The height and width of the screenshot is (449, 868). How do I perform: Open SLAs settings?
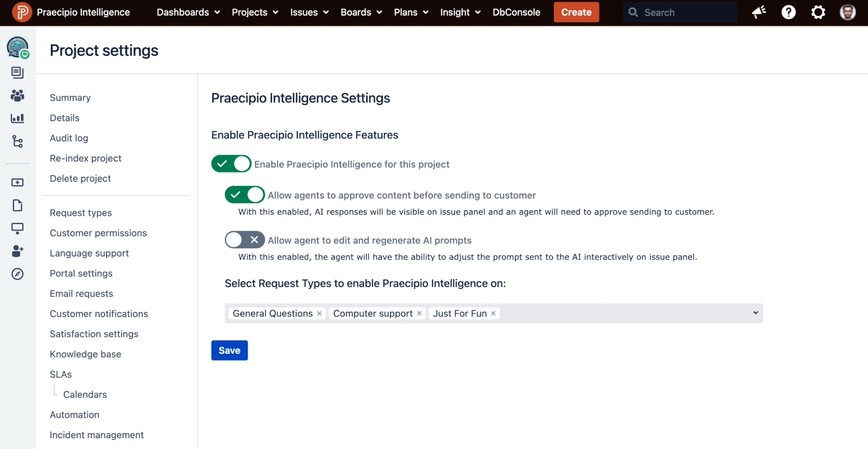point(61,374)
